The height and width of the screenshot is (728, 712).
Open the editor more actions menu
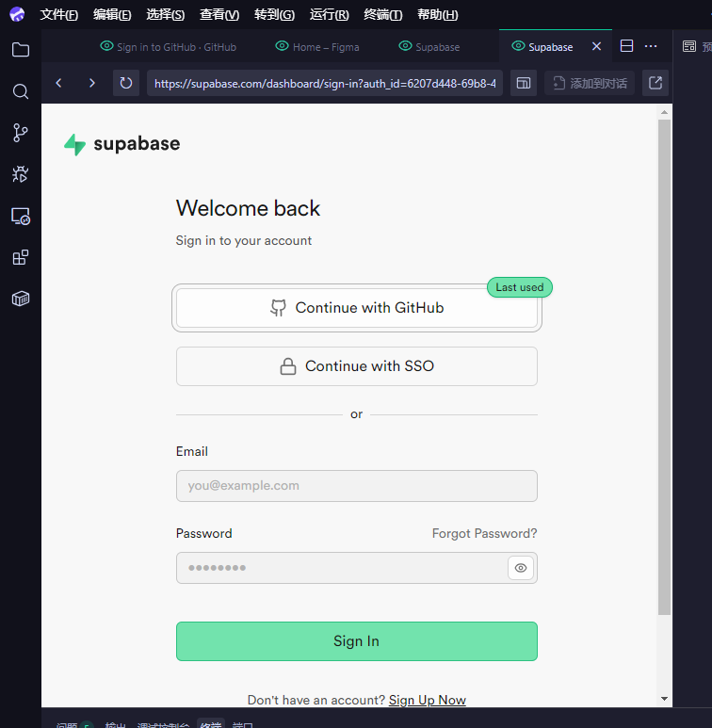click(x=651, y=46)
